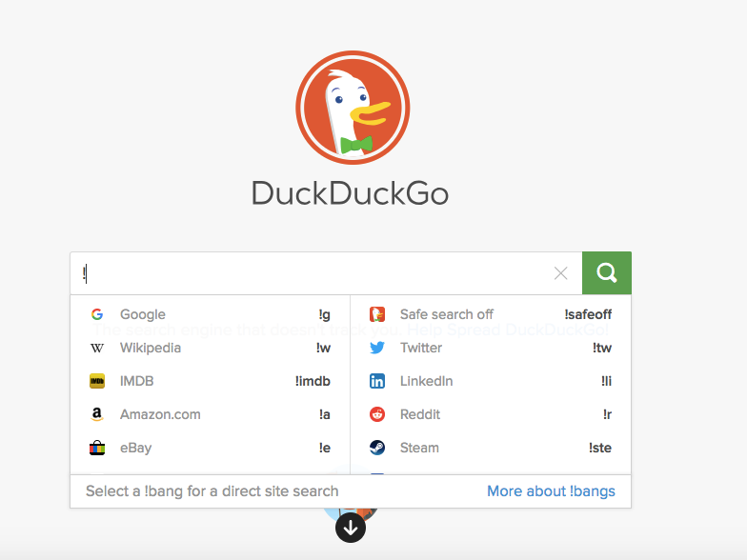The width and height of the screenshot is (747, 560).
Task: Click the !a shortcut text
Action: pos(325,414)
